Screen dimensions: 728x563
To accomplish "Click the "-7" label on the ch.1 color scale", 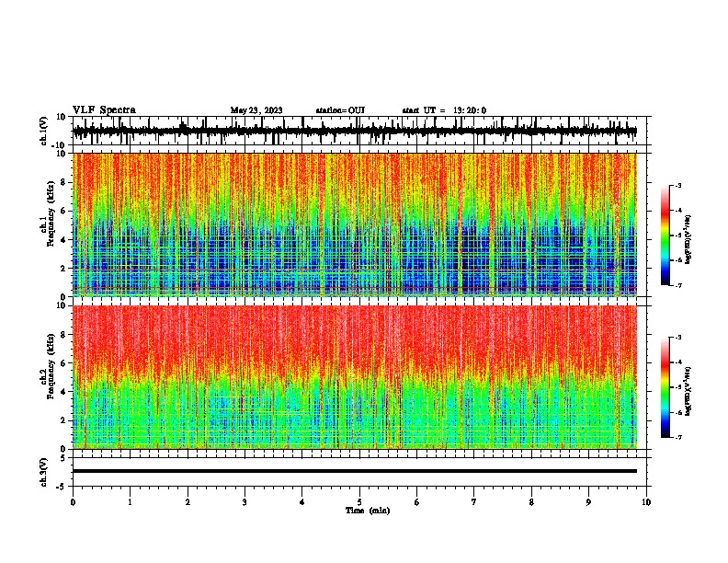I will 678,285.
